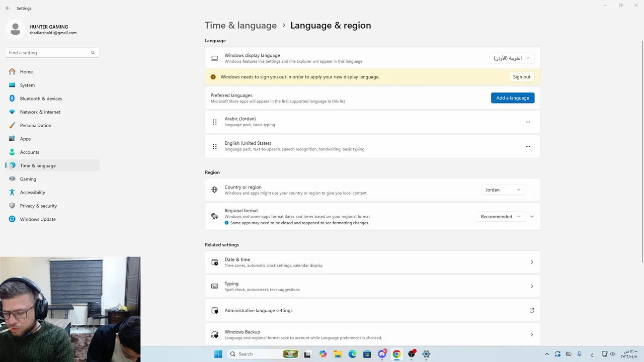Viewport: 644px width, 362px height.
Task: Click the Find a setting search box
Action: (x=52, y=53)
